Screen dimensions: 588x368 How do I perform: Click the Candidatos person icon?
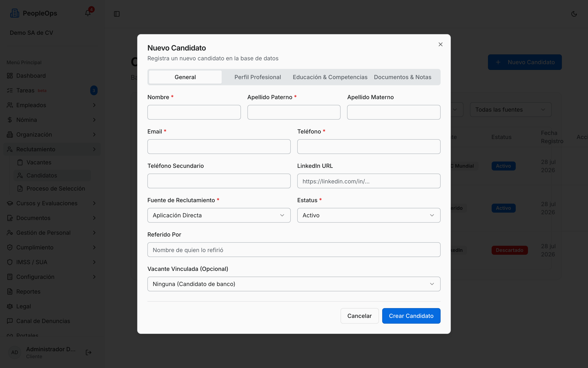[x=20, y=175]
